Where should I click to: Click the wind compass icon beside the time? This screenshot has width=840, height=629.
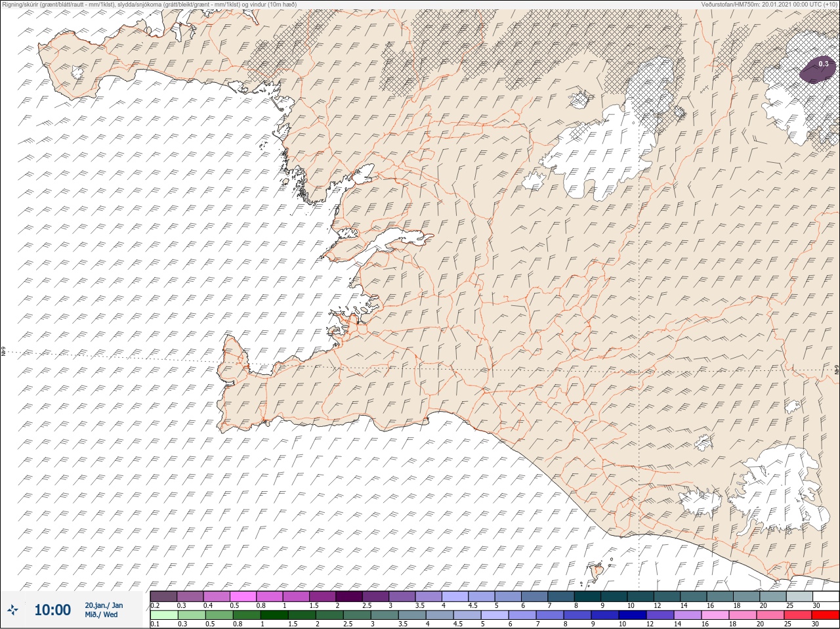[x=13, y=610]
